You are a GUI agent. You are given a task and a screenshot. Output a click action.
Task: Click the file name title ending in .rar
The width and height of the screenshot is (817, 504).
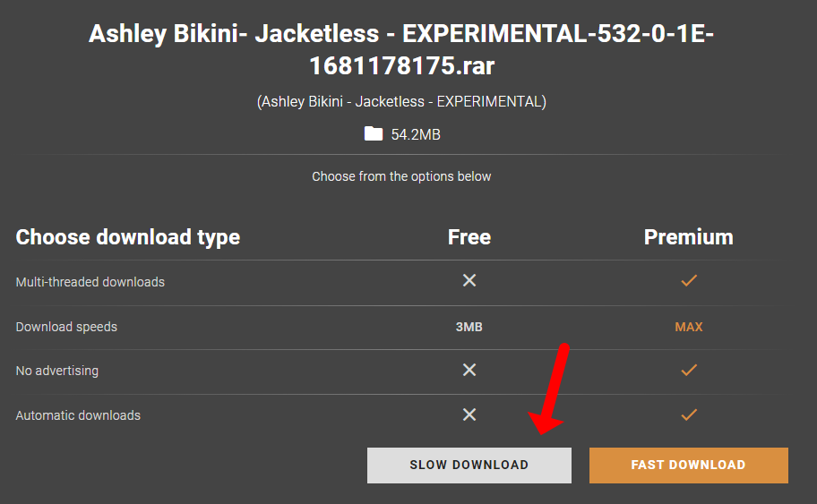click(401, 50)
